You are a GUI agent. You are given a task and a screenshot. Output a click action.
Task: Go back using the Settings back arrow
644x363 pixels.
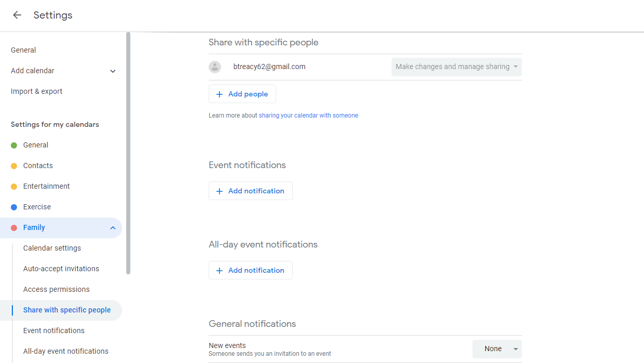(17, 15)
